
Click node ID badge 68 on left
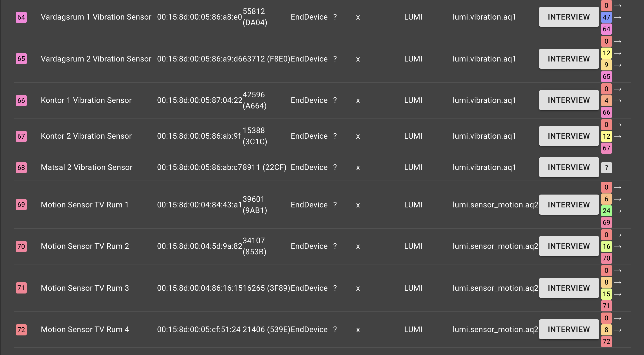(x=21, y=168)
